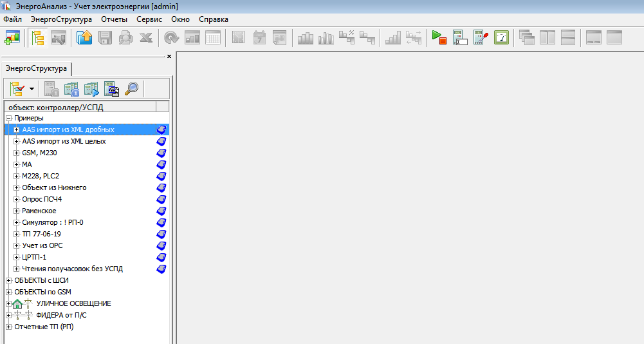Expand the Объект из Нижнего node

tap(17, 187)
